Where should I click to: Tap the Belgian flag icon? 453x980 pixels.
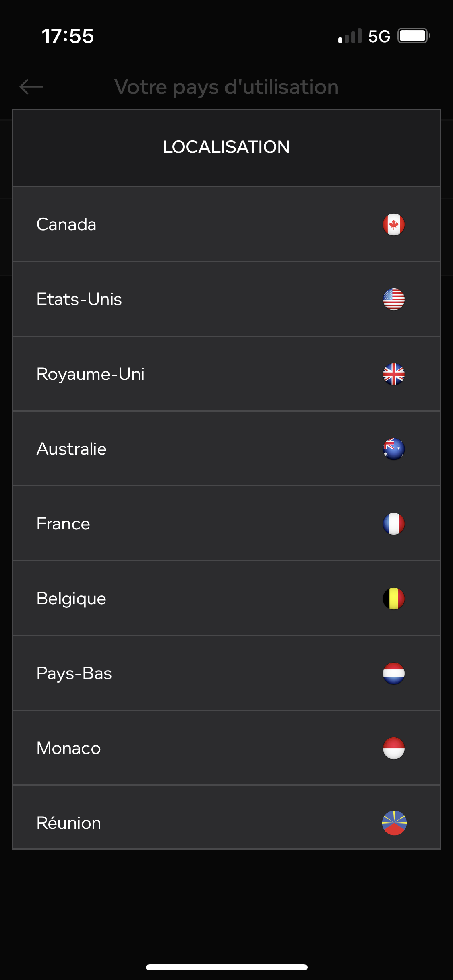(x=393, y=598)
